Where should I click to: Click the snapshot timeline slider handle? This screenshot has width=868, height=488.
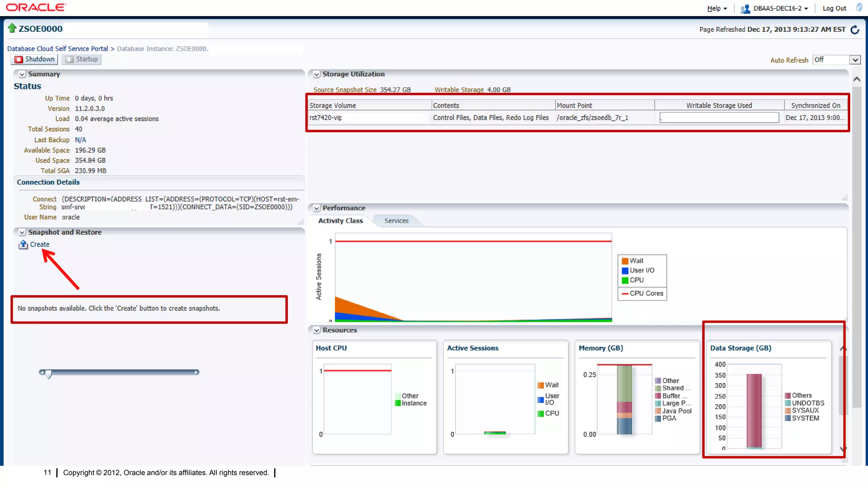pyautogui.click(x=49, y=374)
